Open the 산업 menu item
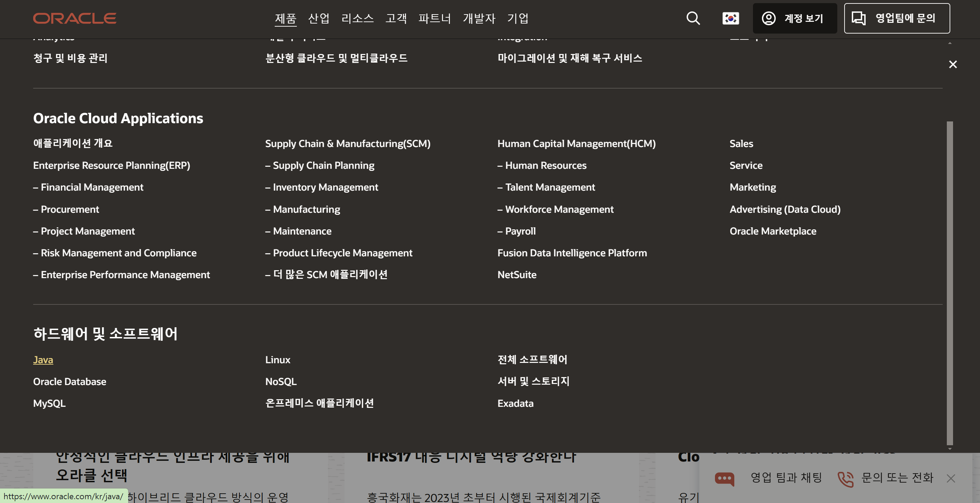The image size is (980, 503). [318, 18]
